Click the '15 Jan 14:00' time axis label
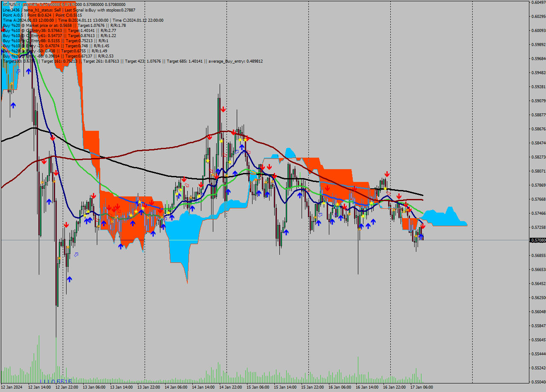Image resolution: width=546 pixels, height=392 pixels. point(285,387)
